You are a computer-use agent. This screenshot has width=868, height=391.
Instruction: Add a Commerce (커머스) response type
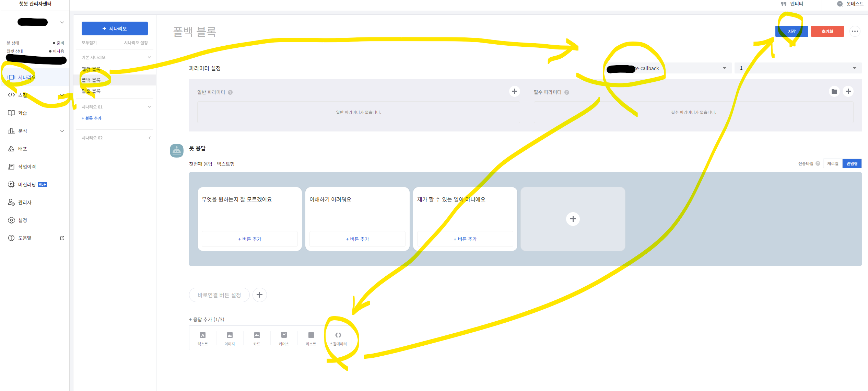click(284, 338)
